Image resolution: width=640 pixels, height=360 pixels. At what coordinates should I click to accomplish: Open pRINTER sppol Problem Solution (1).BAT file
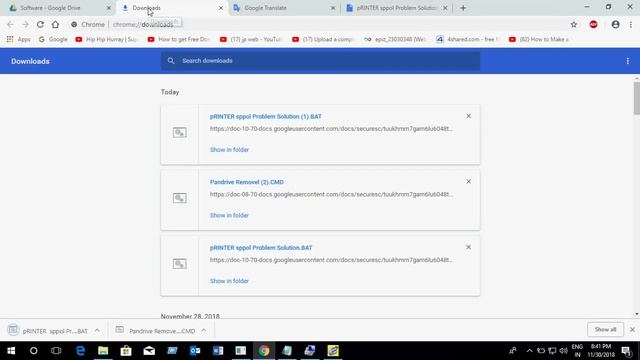[x=266, y=116]
